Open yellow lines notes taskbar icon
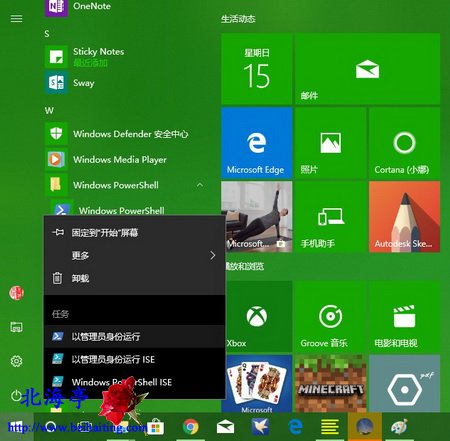Image resolution: width=450 pixels, height=441 pixels. coord(330,427)
